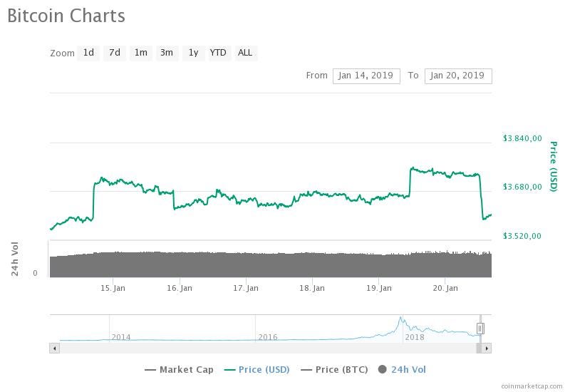Click the $3.520,00 price axis label

coord(522,236)
